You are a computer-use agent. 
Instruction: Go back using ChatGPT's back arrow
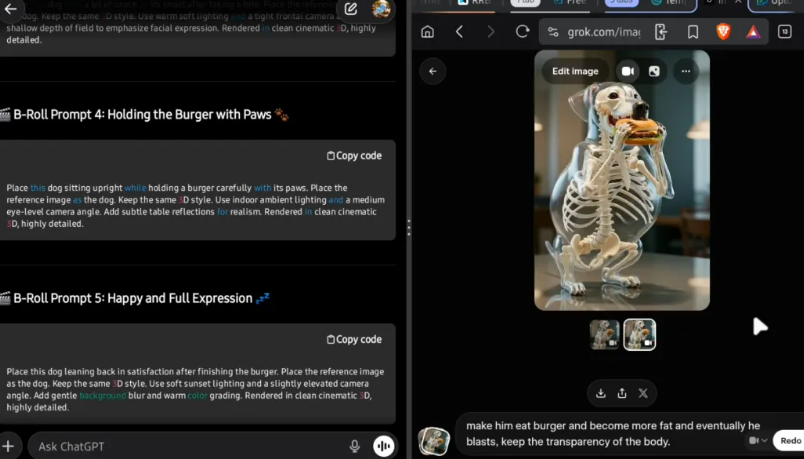(x=13, y=8)
